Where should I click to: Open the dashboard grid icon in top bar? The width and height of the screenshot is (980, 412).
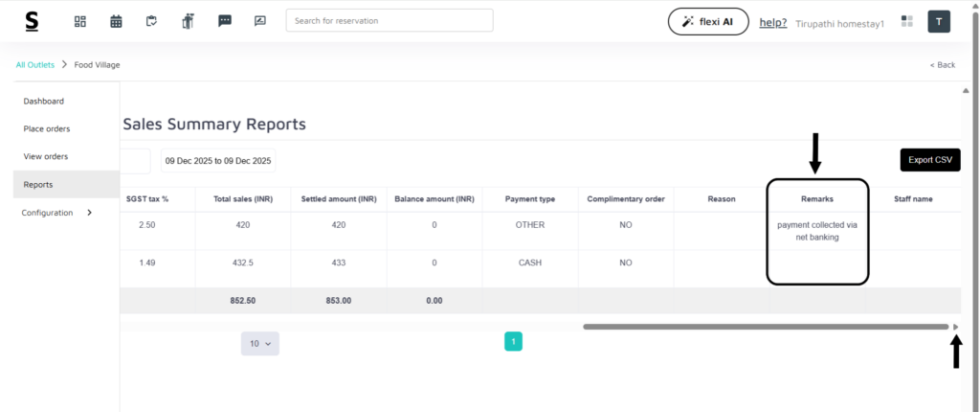80,21
